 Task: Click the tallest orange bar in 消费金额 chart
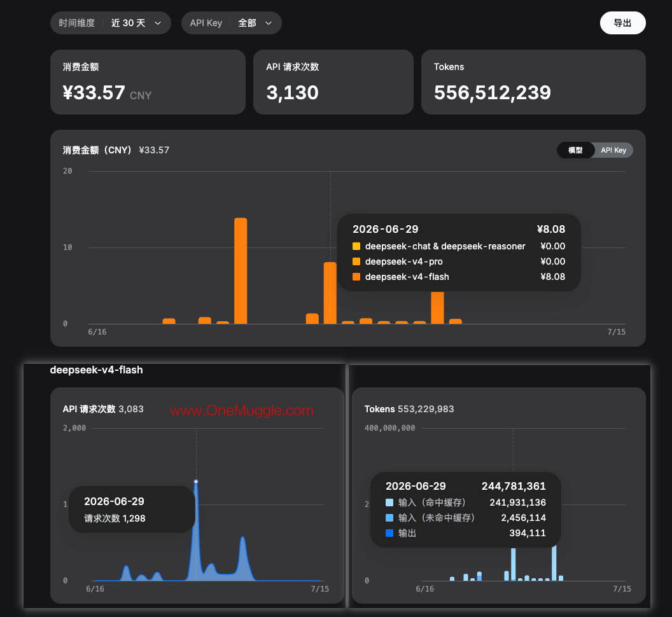click(x=241, y=271)
